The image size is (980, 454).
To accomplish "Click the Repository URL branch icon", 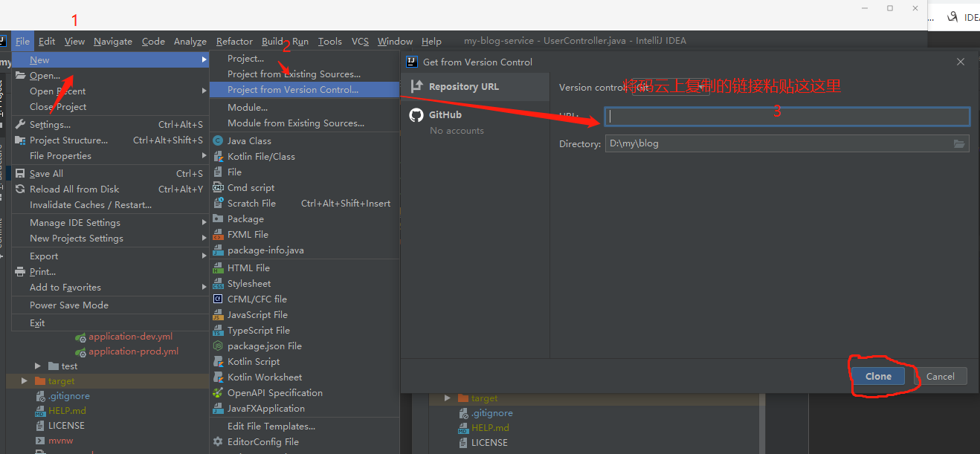I will coord(416,87).
